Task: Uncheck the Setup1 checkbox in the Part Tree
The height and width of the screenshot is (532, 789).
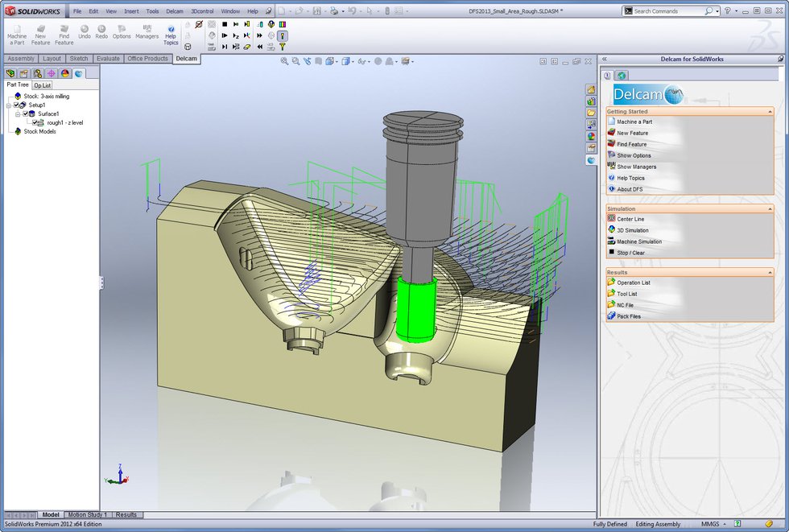Action: point(15,105)
